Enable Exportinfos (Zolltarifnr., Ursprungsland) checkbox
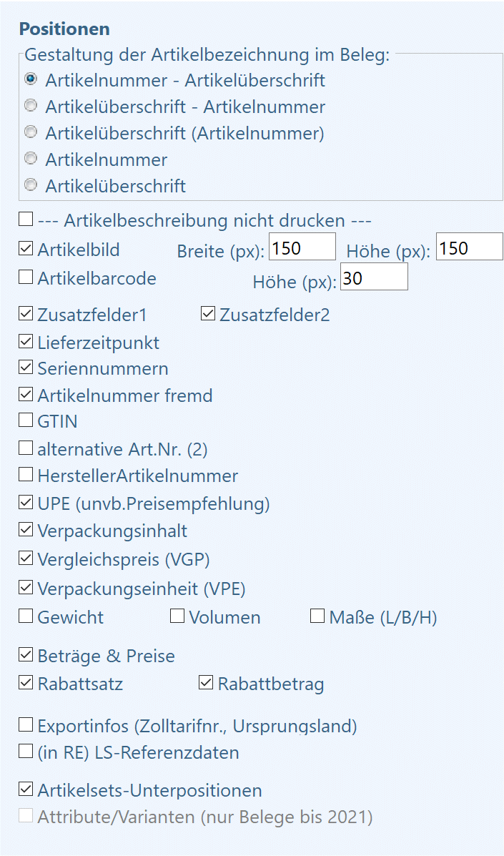 coord(26,725)
